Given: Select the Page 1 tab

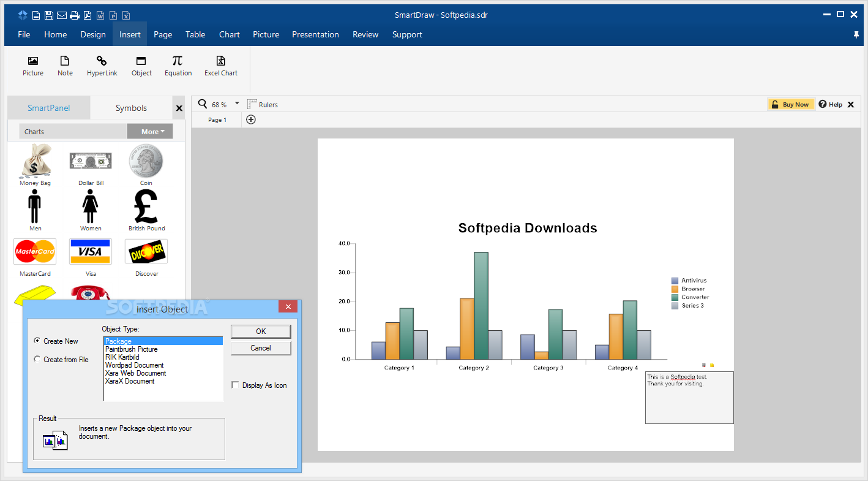Looking at the screenshot, I should (x=217, y=120).
